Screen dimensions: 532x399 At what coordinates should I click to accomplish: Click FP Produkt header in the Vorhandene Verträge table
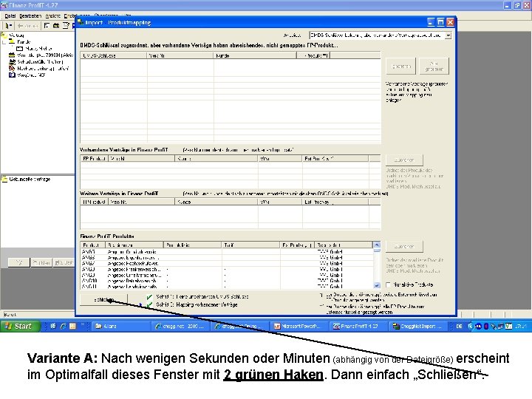point(95,158)
